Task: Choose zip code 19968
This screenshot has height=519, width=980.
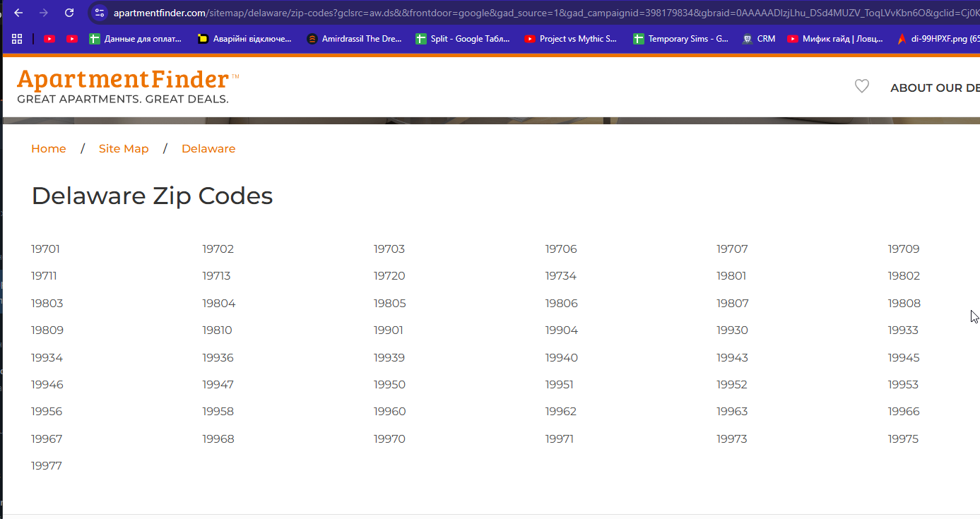Action: (218, 439)
